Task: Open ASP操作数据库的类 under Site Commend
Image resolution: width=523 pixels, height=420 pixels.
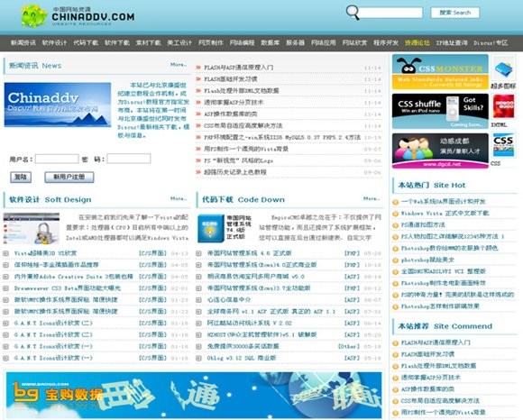Action: [x=427, y=389]
